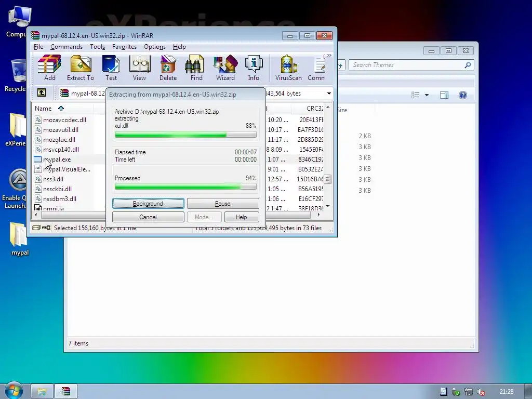Open the Find binoculars tool
Image resolution: width=532 pixels, height=399 pixels.
click(196, 68)
